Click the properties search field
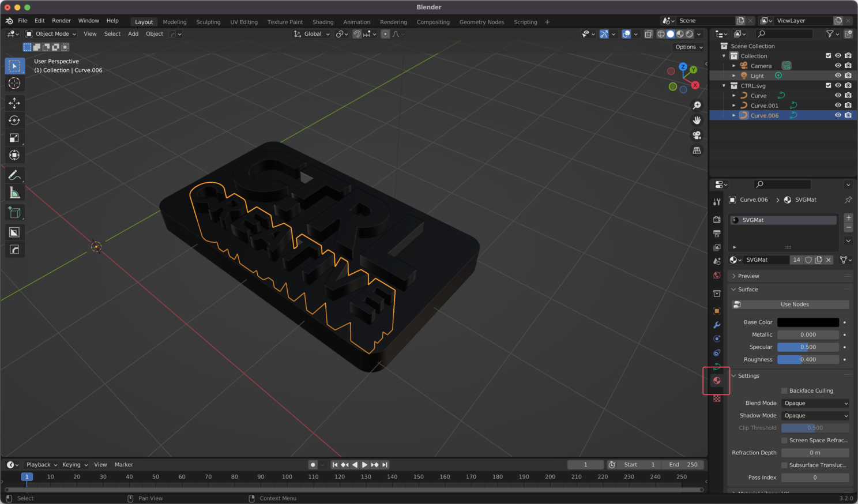The width and height of the screenshot is (858, 504). [782, 185]
